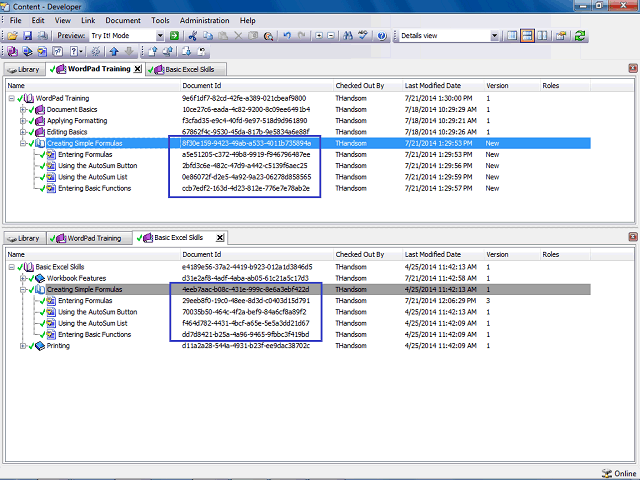Screen dimensions: 640x480
Task: Click the Redo arrow icon
Action: (x=302, y=36)
